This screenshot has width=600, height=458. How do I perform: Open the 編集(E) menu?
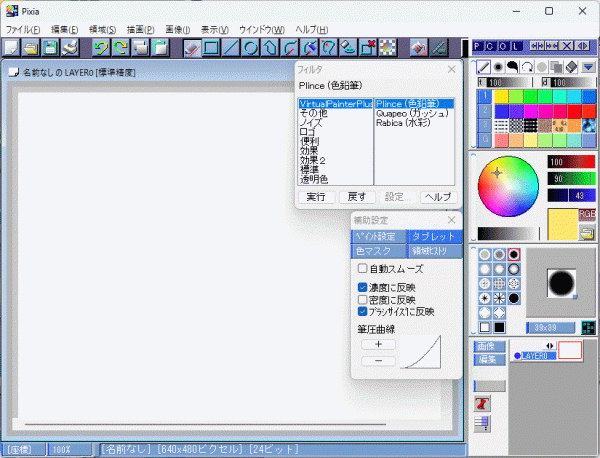[x=65, y=29]
